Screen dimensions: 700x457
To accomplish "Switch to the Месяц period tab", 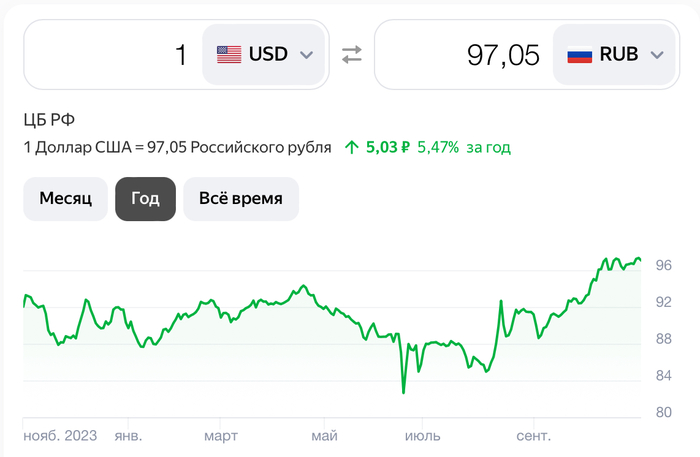I will click(66, 198).
